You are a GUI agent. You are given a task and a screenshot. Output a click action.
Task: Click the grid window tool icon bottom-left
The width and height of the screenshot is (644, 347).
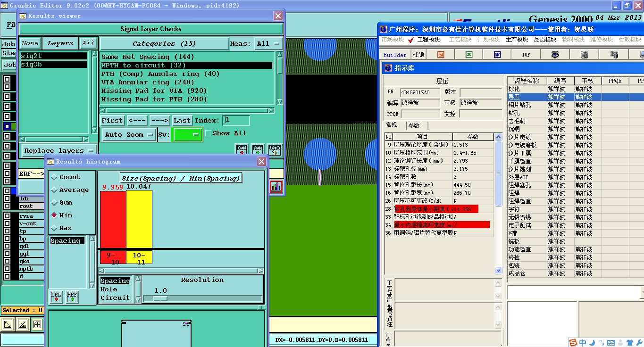[37, 324]
